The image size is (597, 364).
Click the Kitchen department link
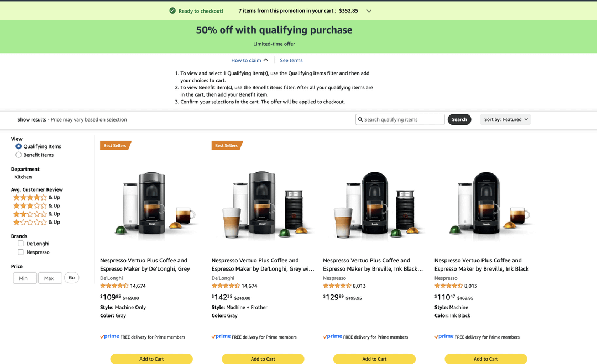[23, 177]
